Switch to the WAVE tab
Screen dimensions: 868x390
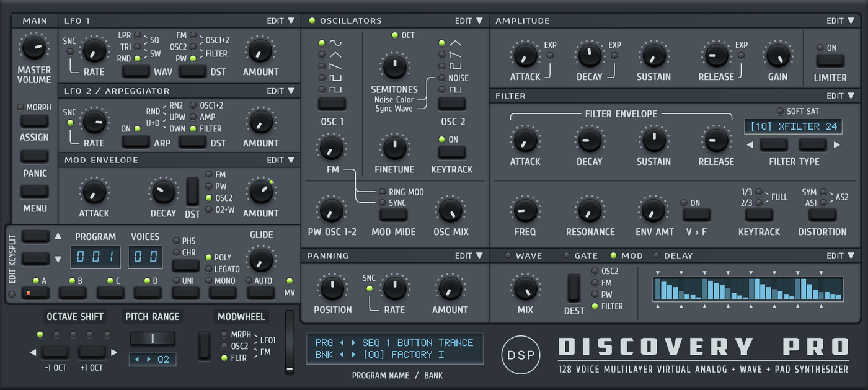524,255
